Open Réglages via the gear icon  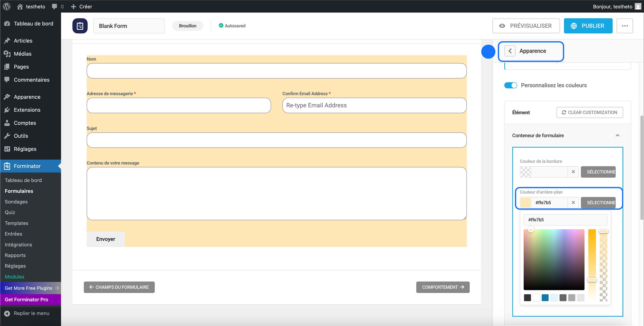7,149
